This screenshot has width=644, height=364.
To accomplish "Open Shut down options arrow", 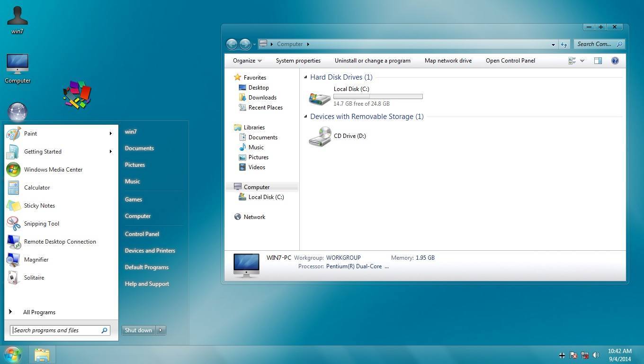I will (x=161, y=330).
